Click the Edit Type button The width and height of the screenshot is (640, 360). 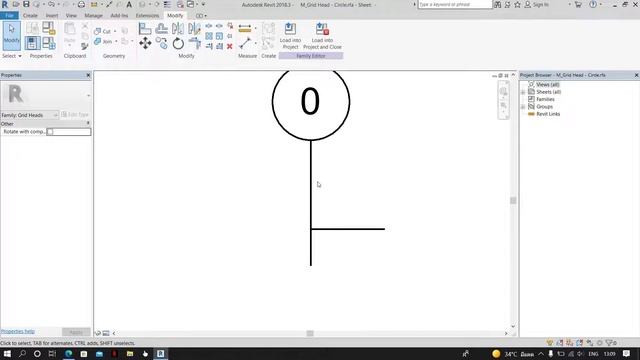[75, 115]
